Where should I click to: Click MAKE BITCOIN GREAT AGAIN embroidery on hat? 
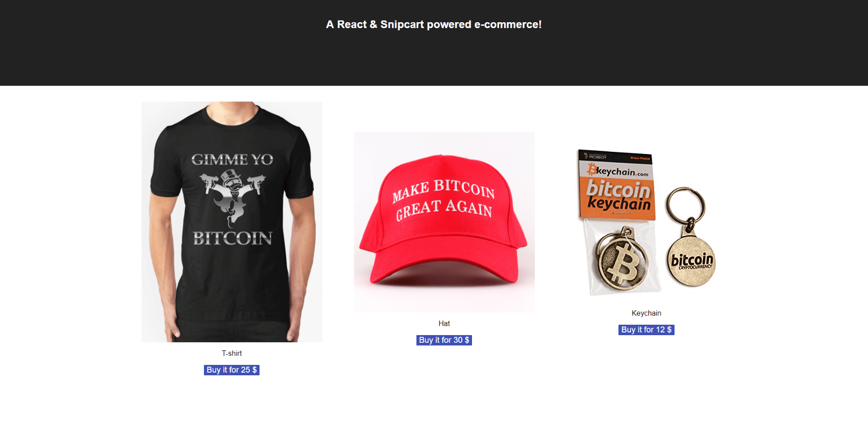444,200
